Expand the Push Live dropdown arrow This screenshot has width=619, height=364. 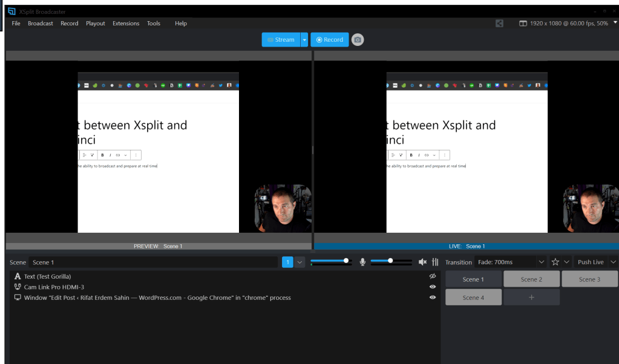coord(613,262)
